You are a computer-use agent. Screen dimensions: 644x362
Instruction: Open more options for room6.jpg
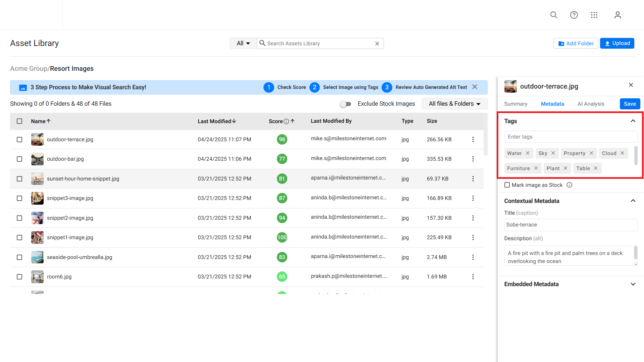(x=473, y=277)
